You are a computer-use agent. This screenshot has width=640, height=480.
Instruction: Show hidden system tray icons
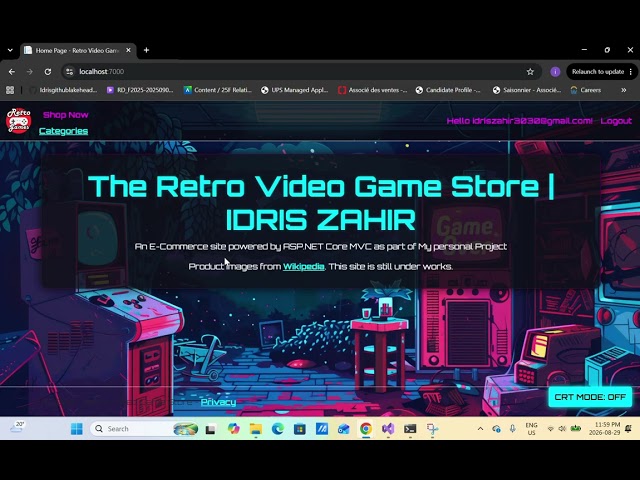tap(480, 429)
